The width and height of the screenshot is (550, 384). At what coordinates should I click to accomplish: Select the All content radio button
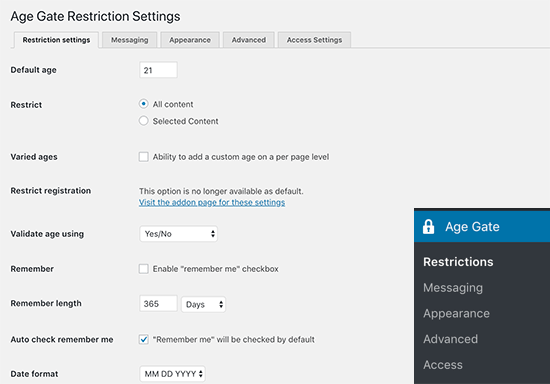pyautogui.click(x=143, y=104)
